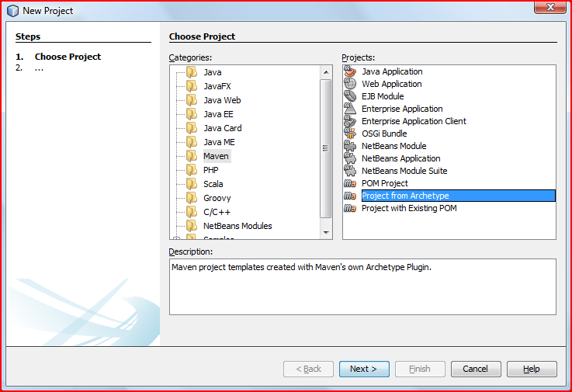Click the OSGi Bundle icon
The image size is (572, 392).
350,134
